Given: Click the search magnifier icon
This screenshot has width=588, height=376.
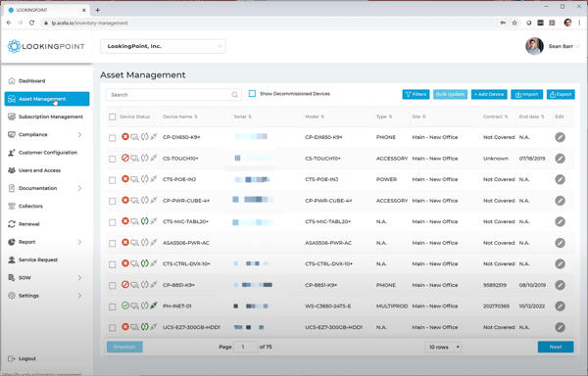Looking at the screenshot, I should click(x=234, y=95).
